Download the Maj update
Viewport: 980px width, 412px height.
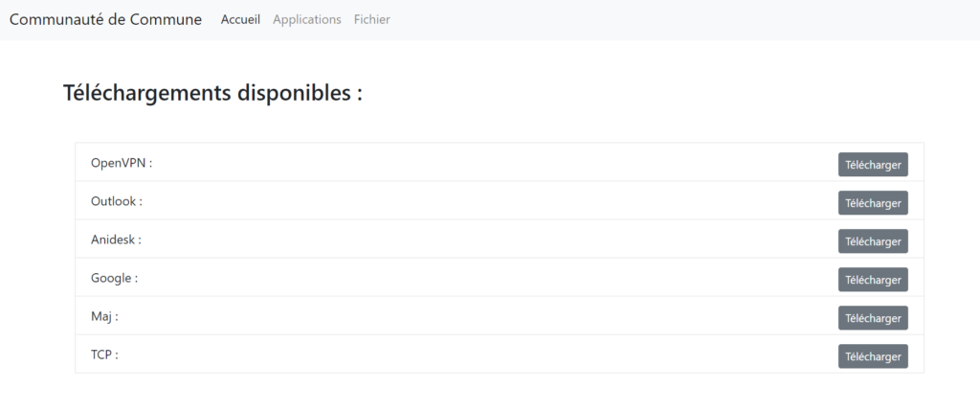click(x=873, y=318)
